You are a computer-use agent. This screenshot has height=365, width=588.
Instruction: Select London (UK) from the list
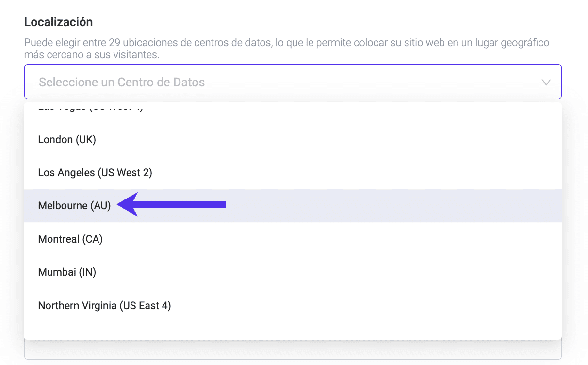[67, 140]
